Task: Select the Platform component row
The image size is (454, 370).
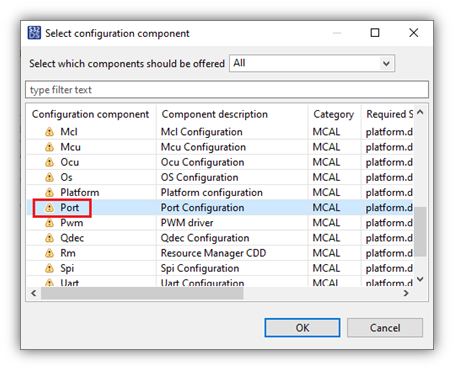Action: (220, 193)
